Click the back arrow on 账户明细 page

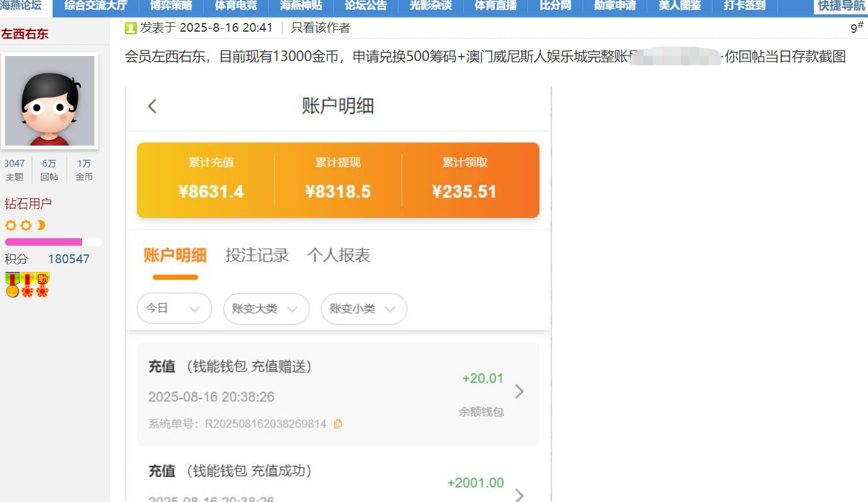(x=152, y=106)
